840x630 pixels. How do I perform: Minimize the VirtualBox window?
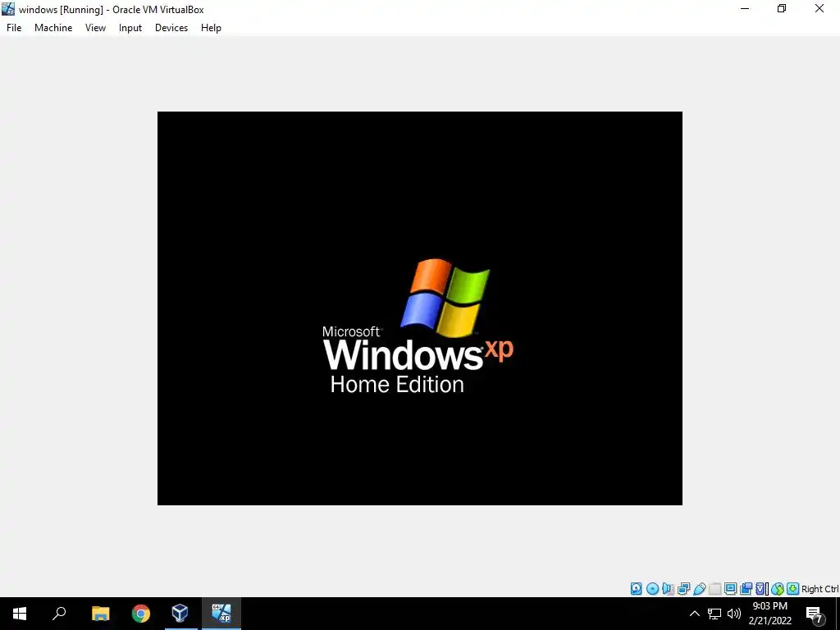pyautogui.click(x=745, y=8)
